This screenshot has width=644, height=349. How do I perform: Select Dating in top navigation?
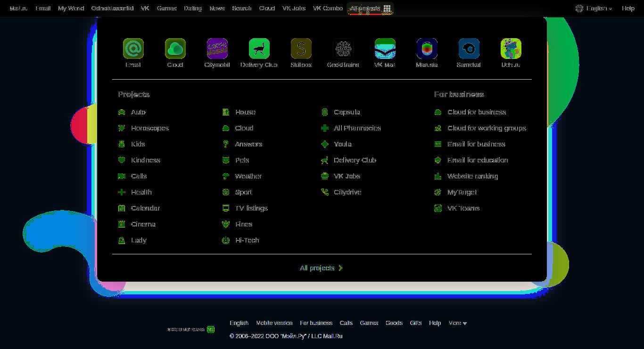point(193,8)
